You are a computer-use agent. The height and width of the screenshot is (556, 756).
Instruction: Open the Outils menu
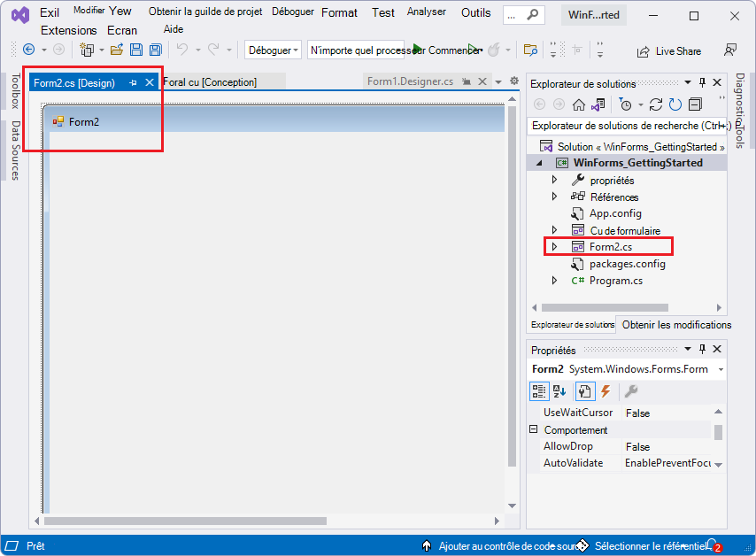pyautogui.click(x=476, y=13)
